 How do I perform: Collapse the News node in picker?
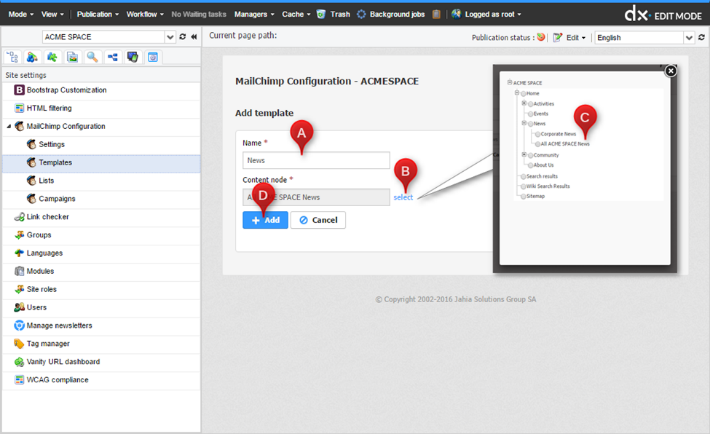[x=524, y=123]
